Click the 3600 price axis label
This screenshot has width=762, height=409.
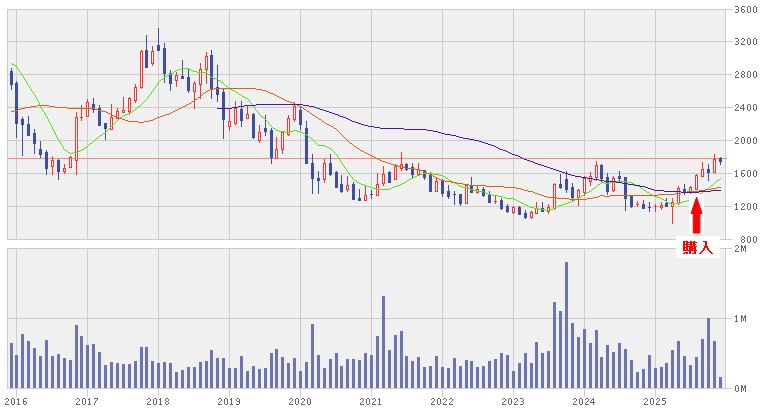(x=744, y=10)
